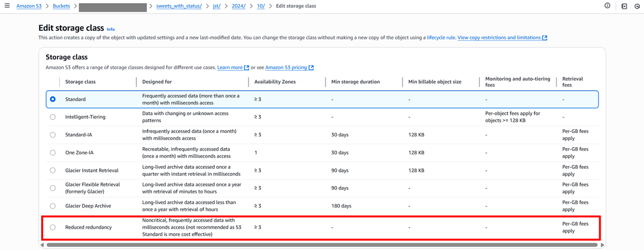Click Glacier Instant Retrieval '128 KB' cell

(x=416, y=170)
